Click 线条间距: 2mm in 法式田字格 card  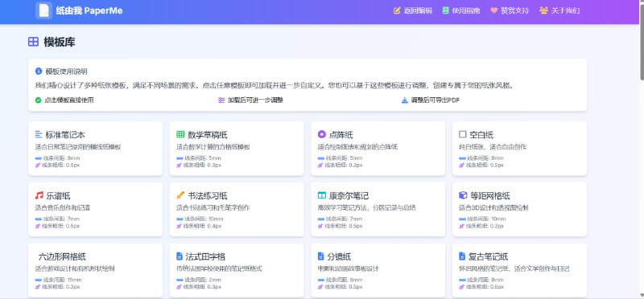[203, 281]
